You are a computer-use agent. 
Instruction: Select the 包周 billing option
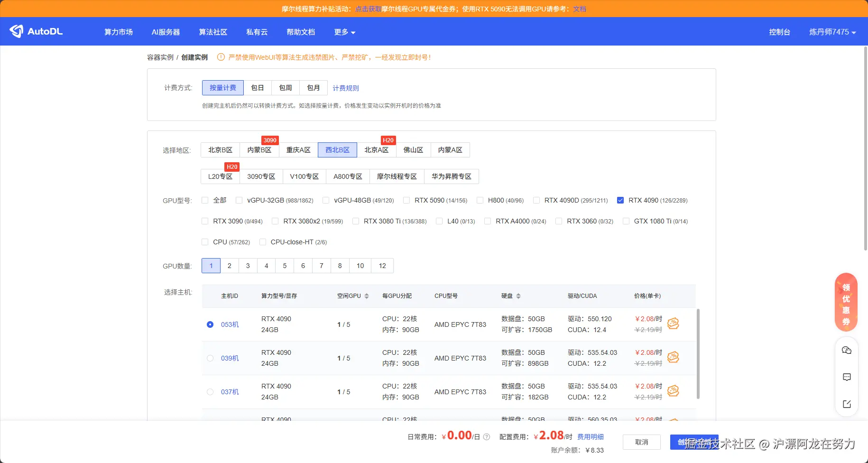286,88
